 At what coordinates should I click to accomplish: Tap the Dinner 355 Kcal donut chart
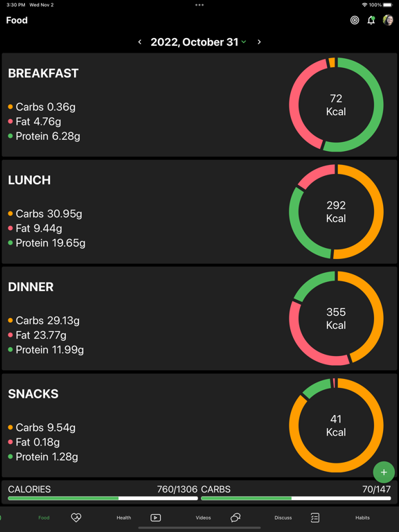pyautogui.click(x=336, y=319)
